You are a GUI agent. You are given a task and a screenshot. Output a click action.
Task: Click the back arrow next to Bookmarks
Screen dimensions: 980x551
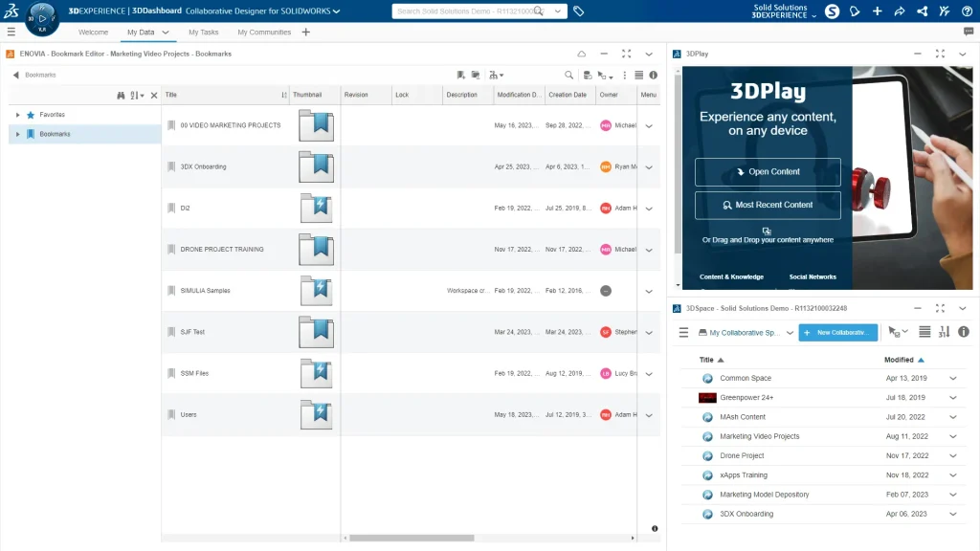15,75
